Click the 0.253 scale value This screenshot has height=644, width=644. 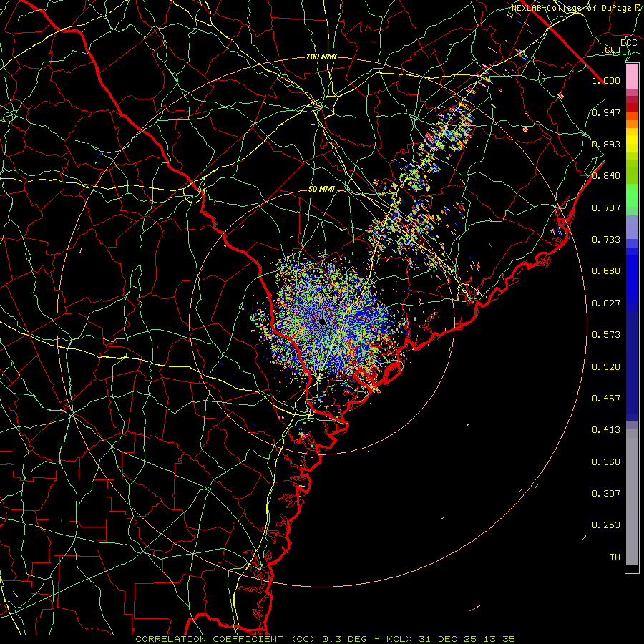click(x=606, y=525)
